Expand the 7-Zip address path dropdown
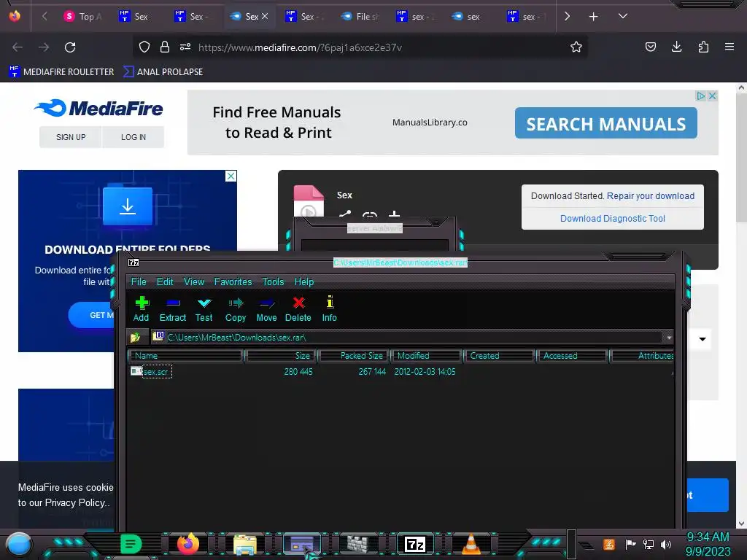 pos(669,338)
